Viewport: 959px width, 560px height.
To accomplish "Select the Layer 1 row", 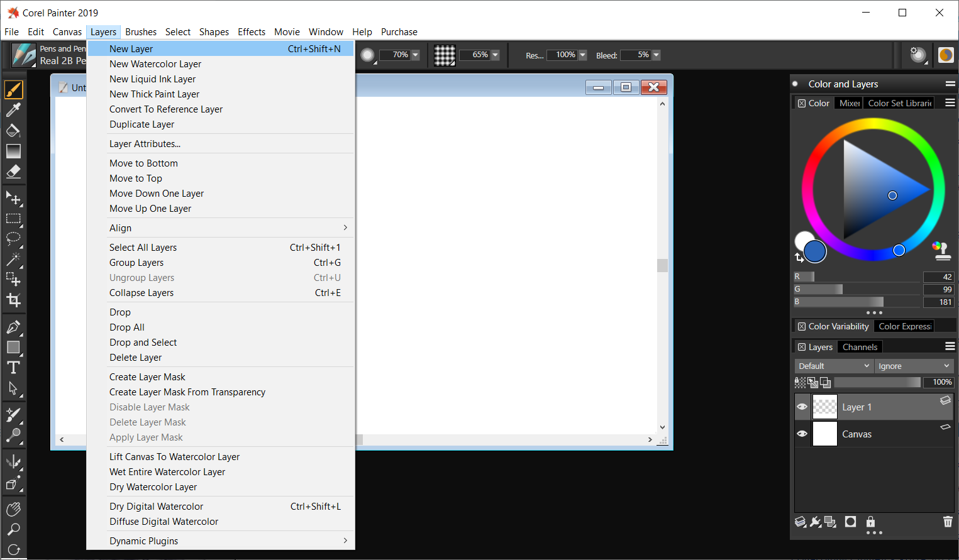I will point(874,407).
